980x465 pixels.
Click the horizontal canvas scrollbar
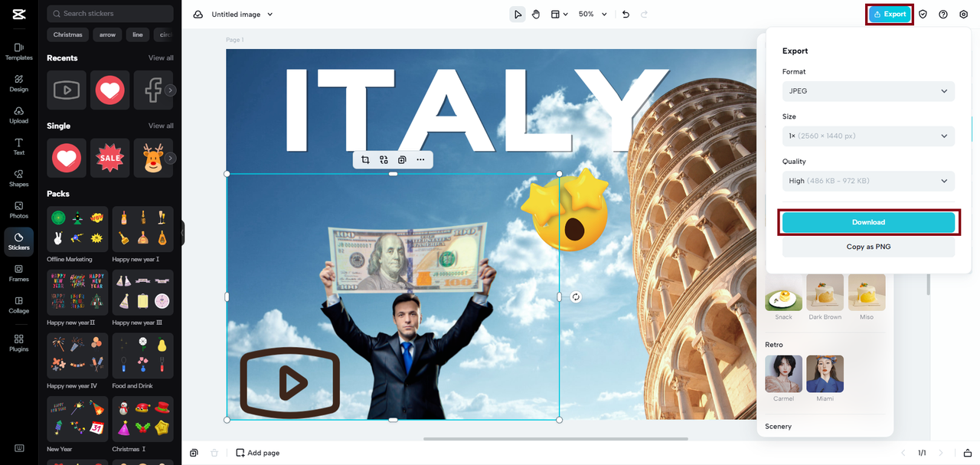tap(556, 439)
